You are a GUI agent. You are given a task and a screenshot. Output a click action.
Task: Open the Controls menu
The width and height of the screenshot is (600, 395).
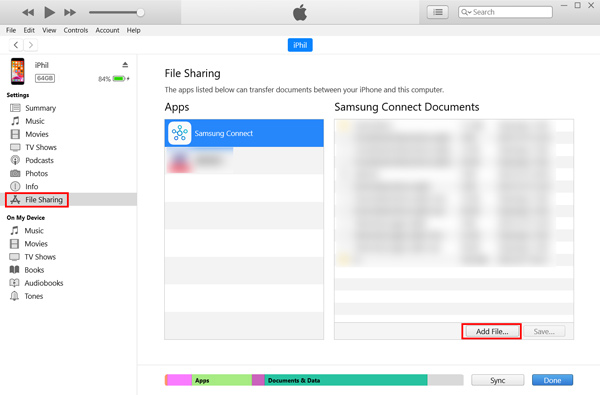click(x=76, y=30)
